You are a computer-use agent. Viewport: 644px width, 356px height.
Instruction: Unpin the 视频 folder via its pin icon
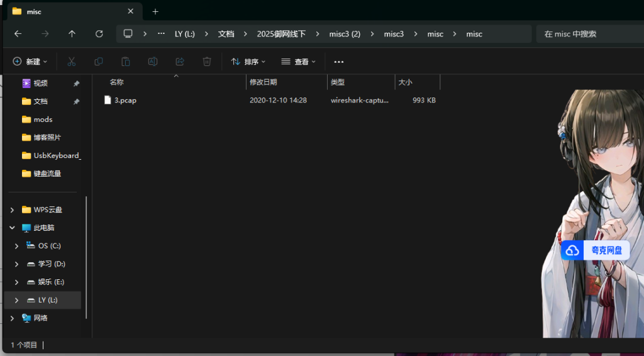(x=76, y=84)
